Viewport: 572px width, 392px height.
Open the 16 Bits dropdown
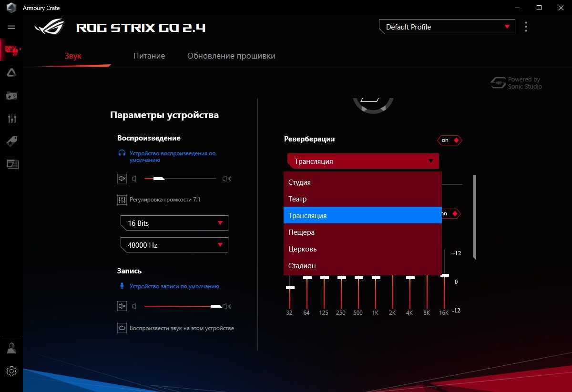pyautogui.click(x=174, y=223)
